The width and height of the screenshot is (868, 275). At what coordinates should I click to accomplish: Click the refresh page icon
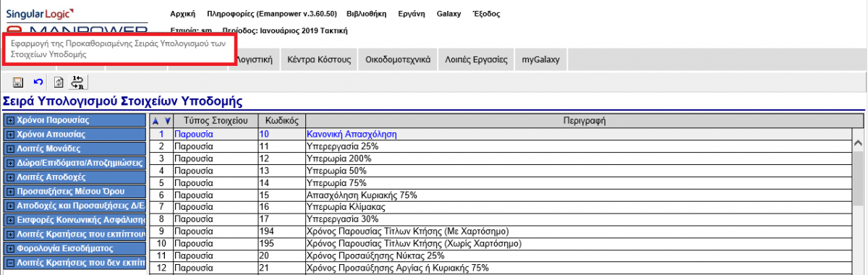(59, 82)
